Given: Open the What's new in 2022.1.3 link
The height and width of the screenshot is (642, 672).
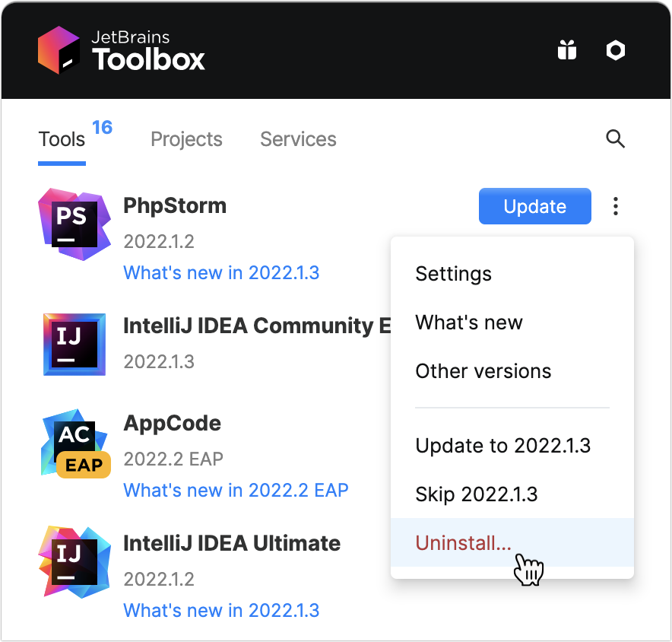Looking at the screenshot, I should [x=221, y=272].
